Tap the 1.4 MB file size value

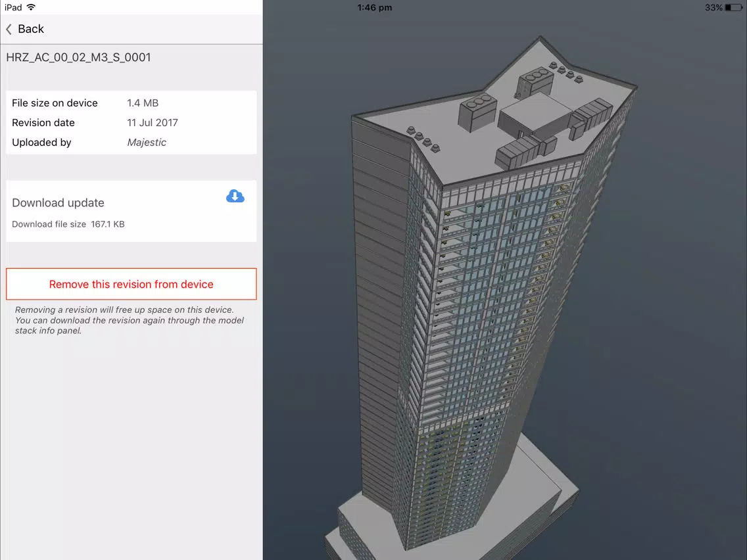coord(143,103)
